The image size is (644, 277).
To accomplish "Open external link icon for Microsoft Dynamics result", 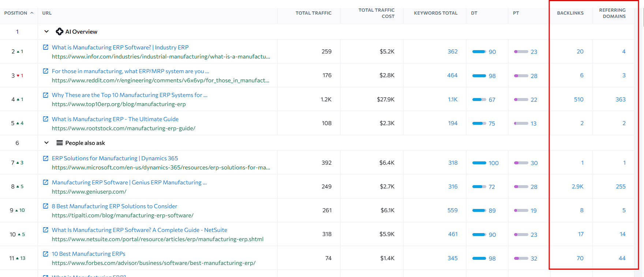I will 46,158.
